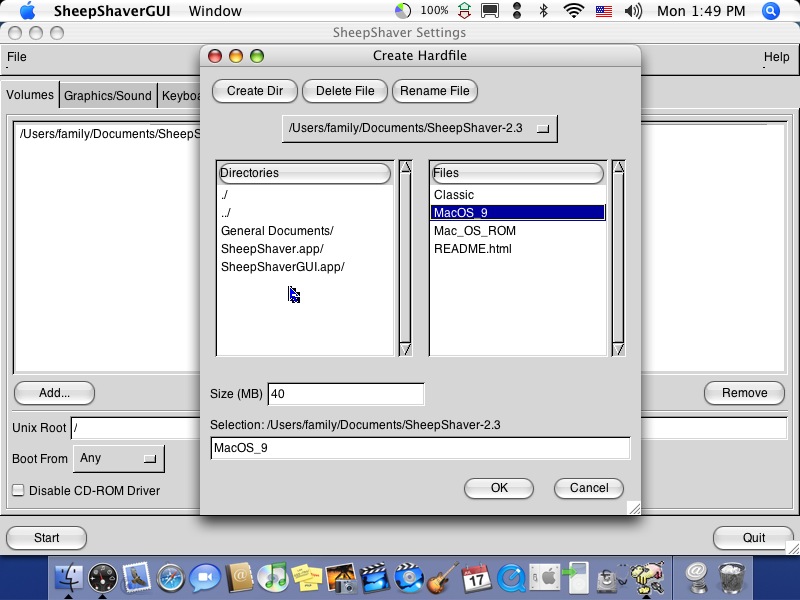Launch iPhoto from the Dock
Screen dimensions: 800x600
341,578
